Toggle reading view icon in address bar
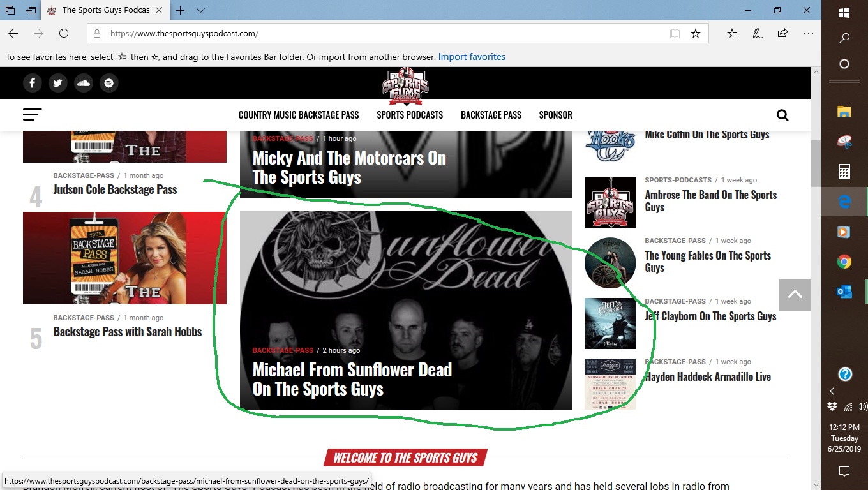 pos(675,34)
